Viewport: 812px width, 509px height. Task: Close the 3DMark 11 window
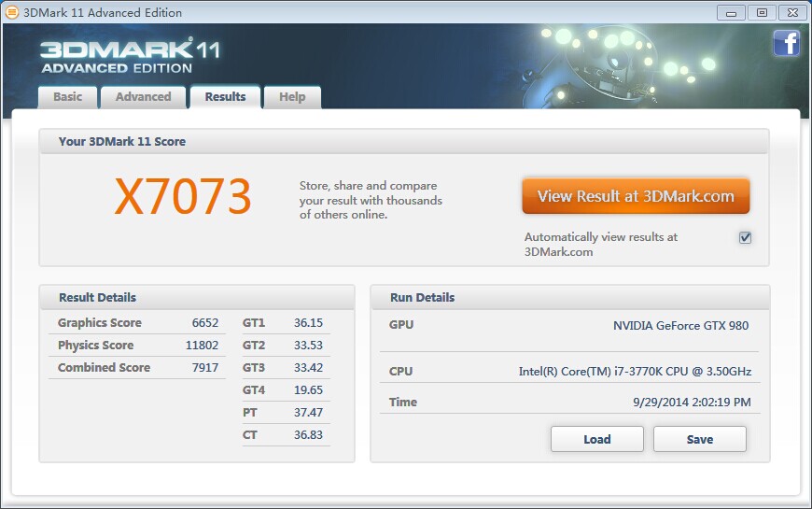[791, 12]
